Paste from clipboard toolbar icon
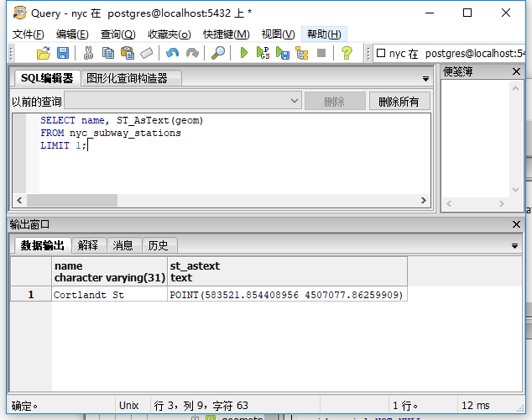 (128, 53)
